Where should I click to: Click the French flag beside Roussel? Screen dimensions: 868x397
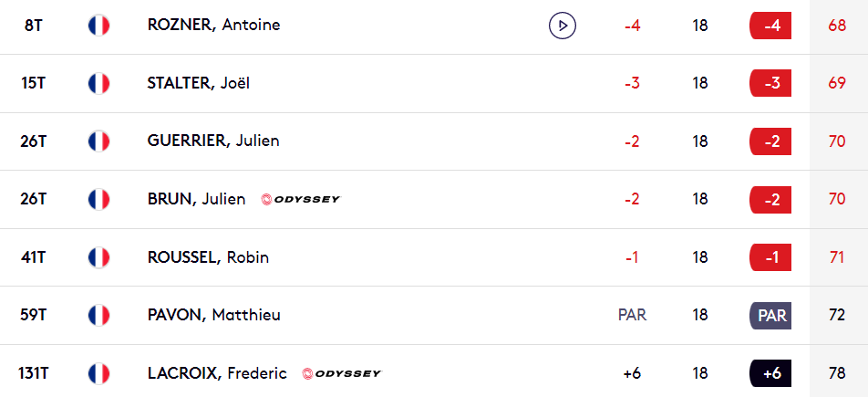[98, 257]
